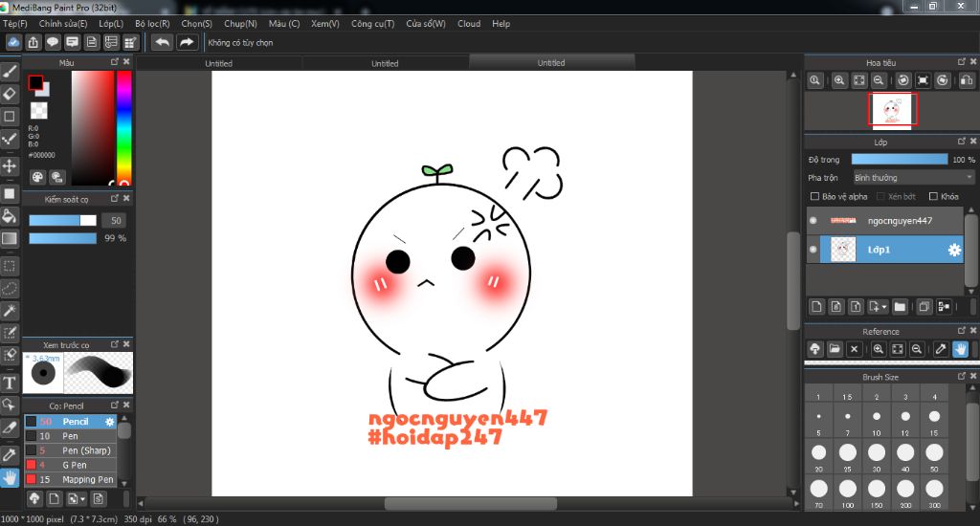Open a reference image with folder icon

[835, 349]
